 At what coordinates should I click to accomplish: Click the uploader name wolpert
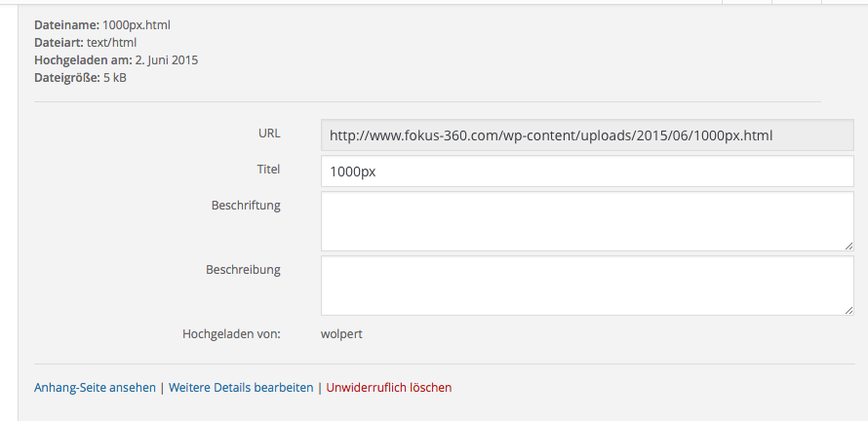pos(341,334)
